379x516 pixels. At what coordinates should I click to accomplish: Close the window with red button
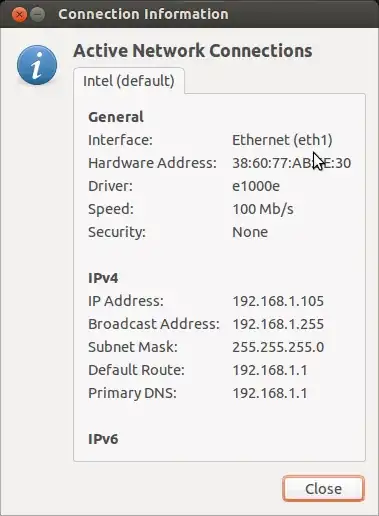pyautogui.click(x=19, y=15)
